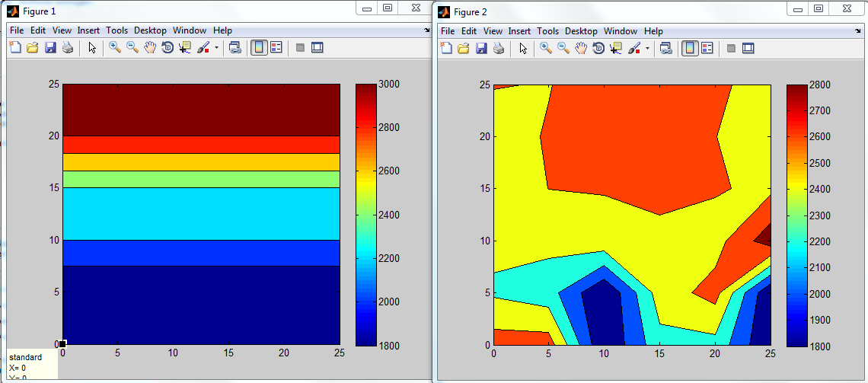
Task: Toggle the Insert Colorbar button in Figure 1
Action: [x=259, y=47]
